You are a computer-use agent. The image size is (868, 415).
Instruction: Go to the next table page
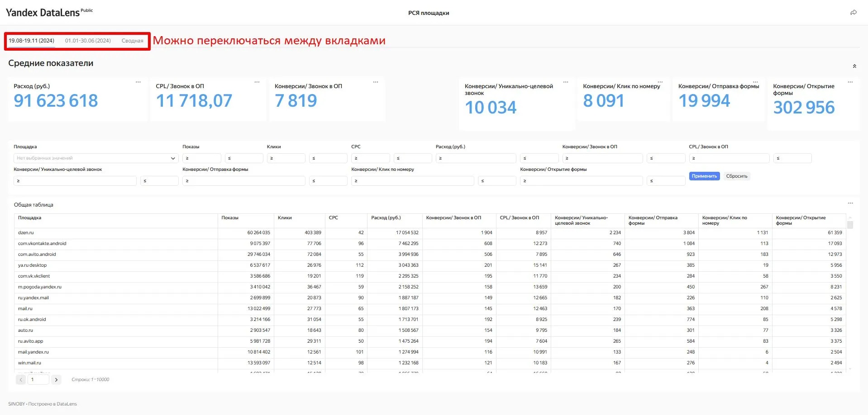pos(56,380)
